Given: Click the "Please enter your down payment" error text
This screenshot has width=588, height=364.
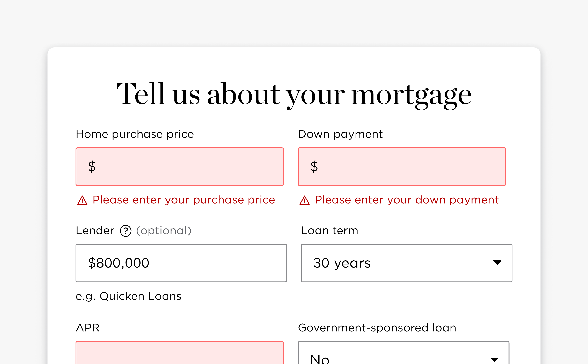Looking at the screenshot, I should 407,200.
